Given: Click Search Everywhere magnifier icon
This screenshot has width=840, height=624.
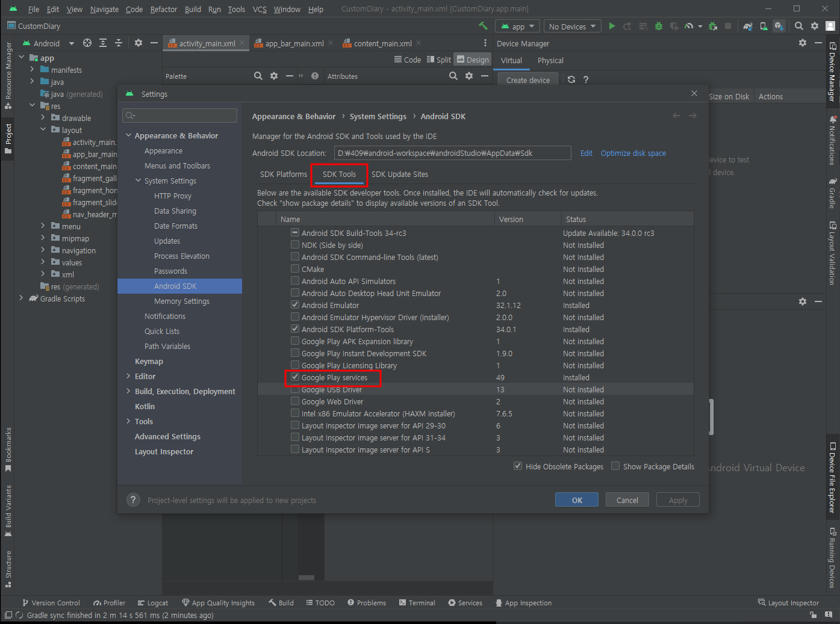Looking at the screenshot, I should click(799, 26).
